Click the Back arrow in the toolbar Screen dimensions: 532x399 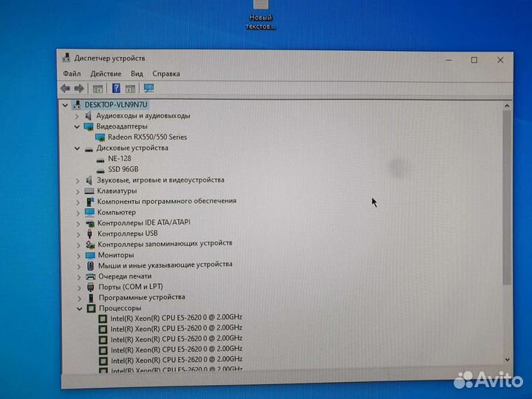[65, 88]
